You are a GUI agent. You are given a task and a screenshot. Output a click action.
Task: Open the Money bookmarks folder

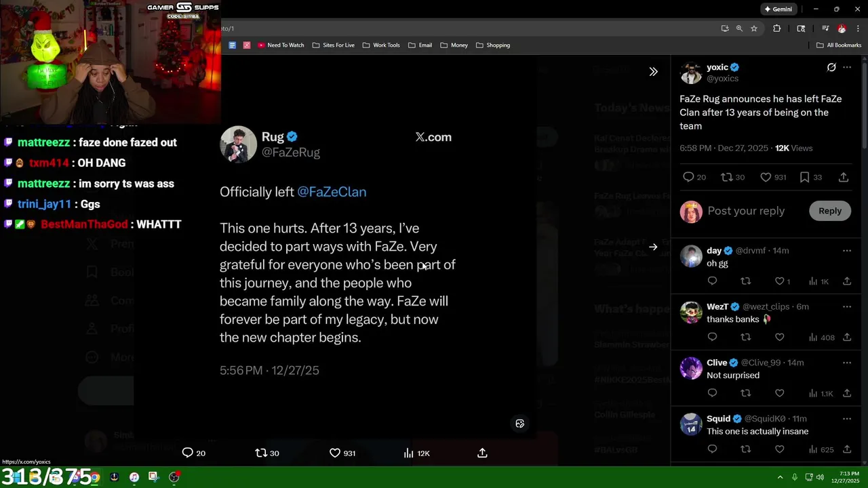(454, 45)
